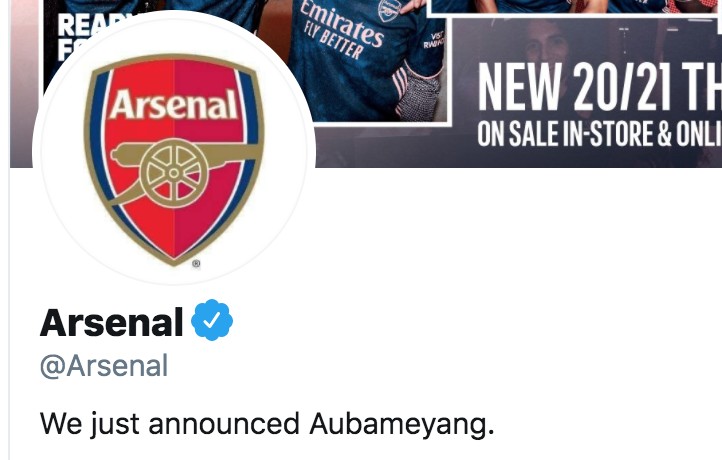722x460 pixels.
Task: Click the small club badge on the shirt
Action: (388, 10)
